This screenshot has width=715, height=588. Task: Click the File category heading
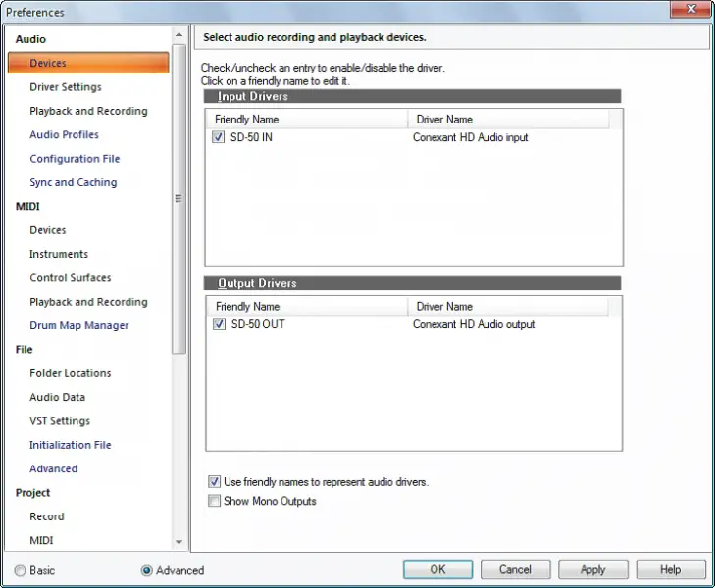(x=25, y=350)
